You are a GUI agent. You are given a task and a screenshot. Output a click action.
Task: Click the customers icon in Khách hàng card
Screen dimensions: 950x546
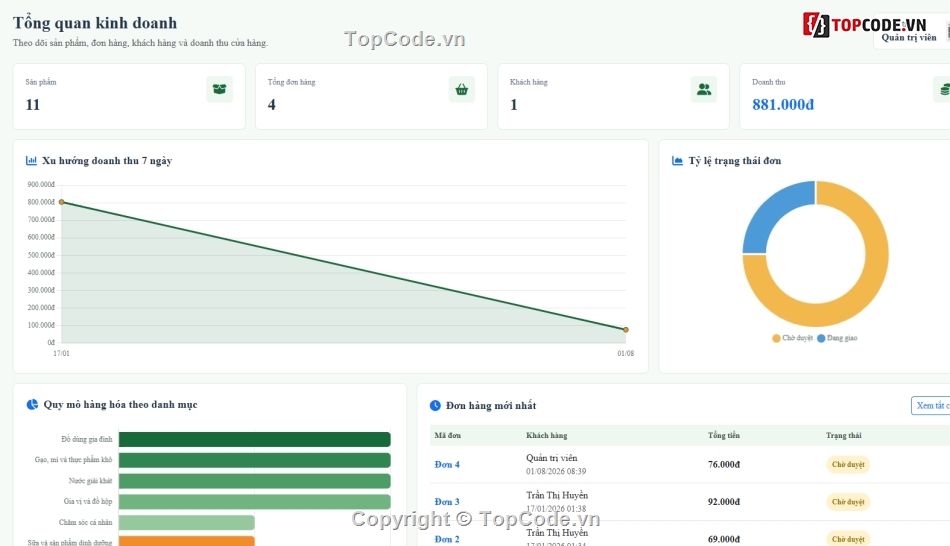coord(703,89)
